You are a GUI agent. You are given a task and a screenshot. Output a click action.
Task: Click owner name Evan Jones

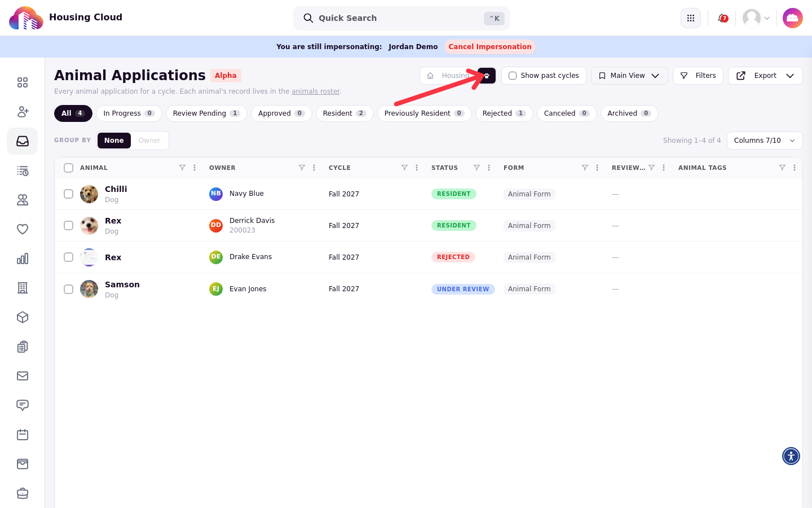248,289
